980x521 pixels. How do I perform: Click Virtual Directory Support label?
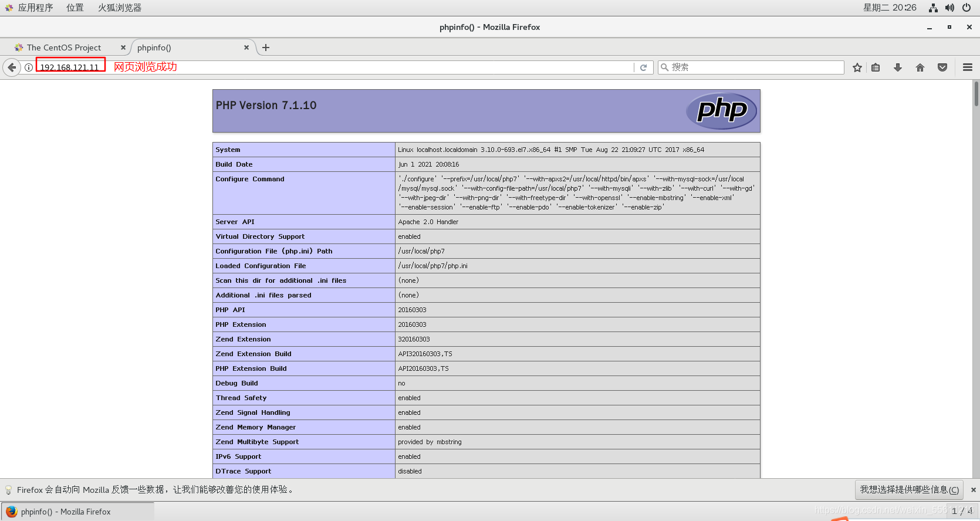[260, 236]
